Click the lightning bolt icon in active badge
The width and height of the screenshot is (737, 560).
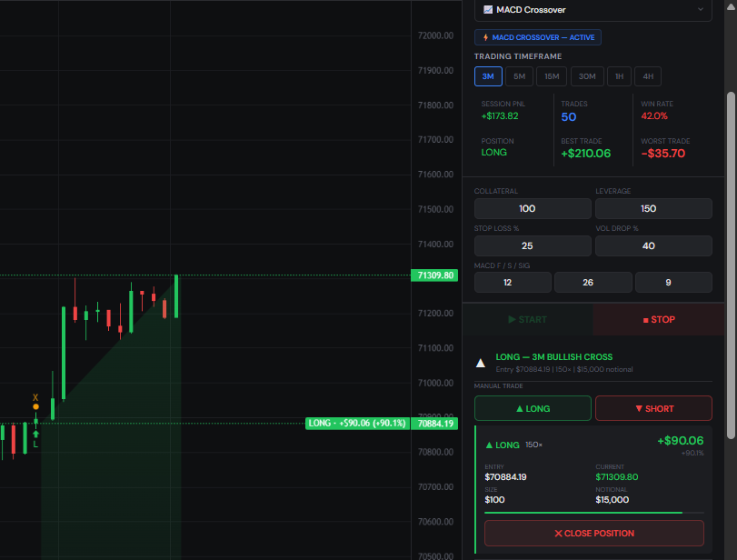(485, 37)
